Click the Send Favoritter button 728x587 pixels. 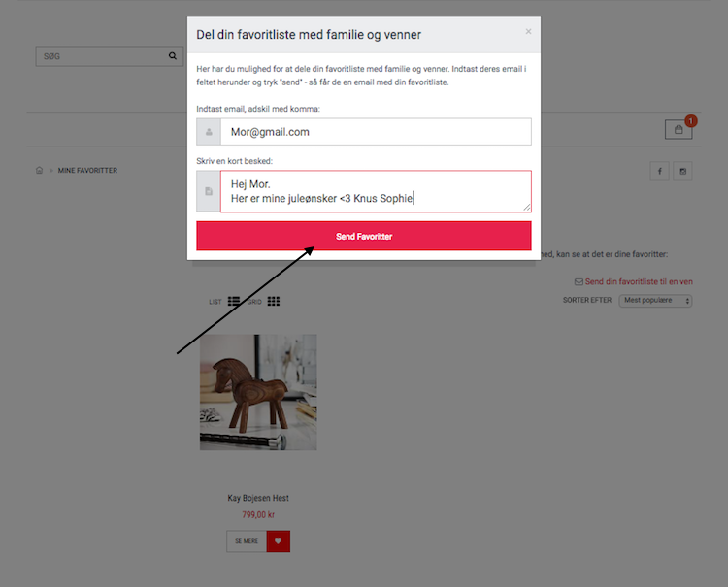pyautogui.click(x=364, y=236)
